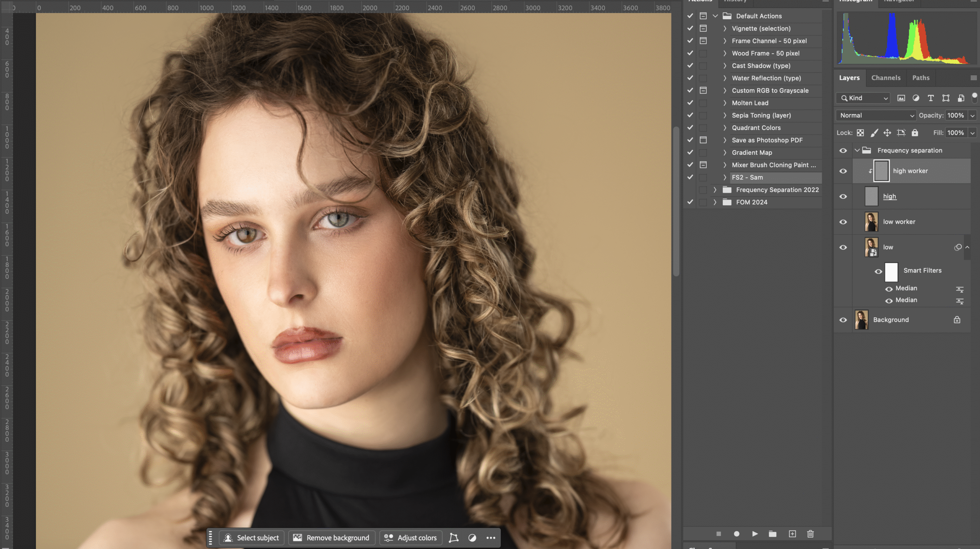Click the Begin recording action button
Viewport: 980px width, 549px height.
(x=737, y=534)
